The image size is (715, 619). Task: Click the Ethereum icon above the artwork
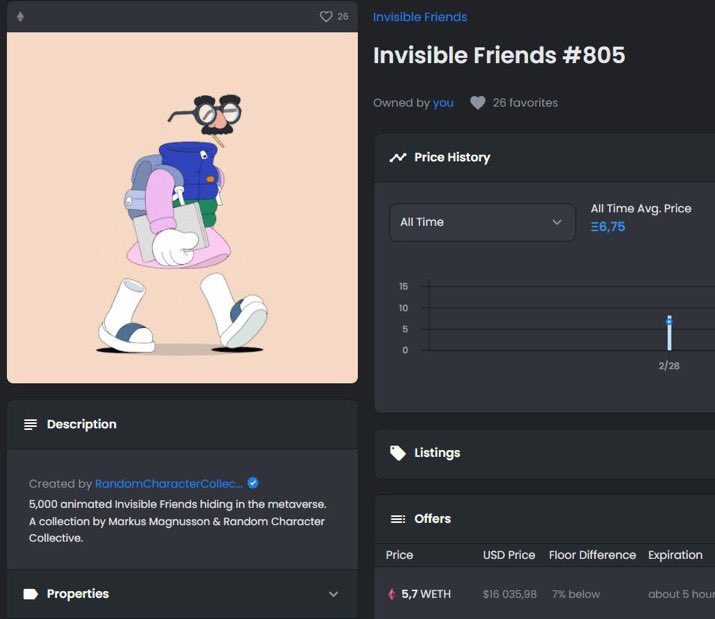tap(20, 17)
